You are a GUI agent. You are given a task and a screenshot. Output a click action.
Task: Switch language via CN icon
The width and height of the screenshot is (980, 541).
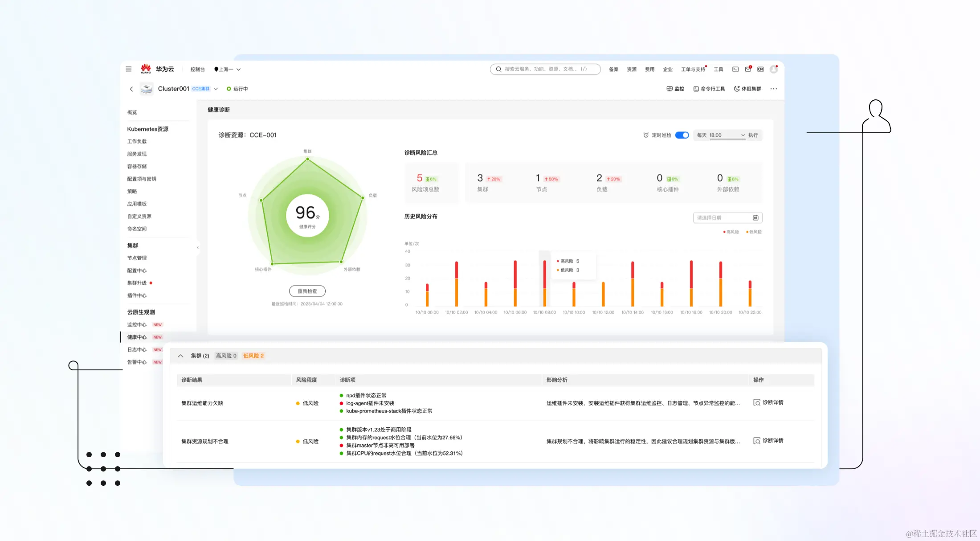point(760,70)
